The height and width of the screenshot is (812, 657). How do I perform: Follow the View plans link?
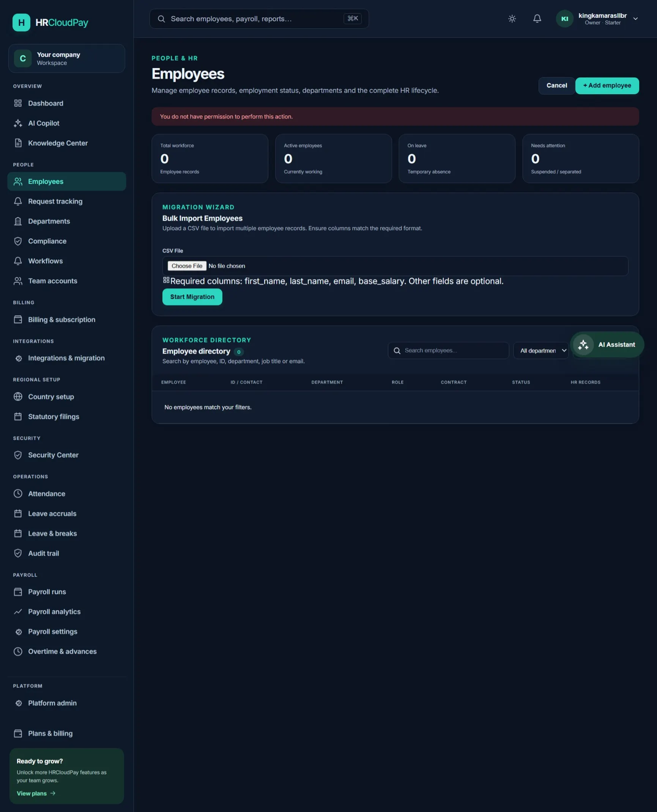click(x=36, y=793)
